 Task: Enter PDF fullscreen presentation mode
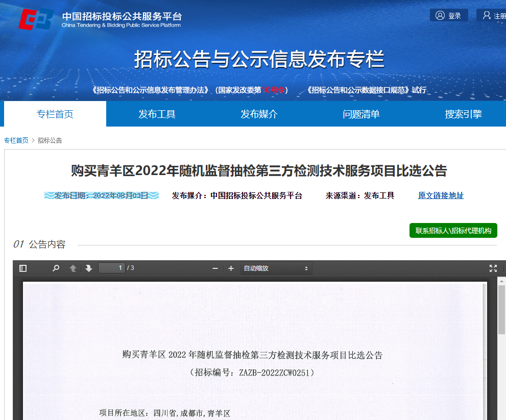pos(493,268)
